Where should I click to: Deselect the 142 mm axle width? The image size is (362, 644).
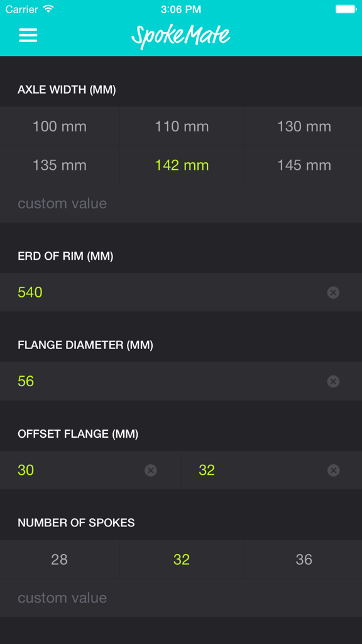(181, 165)
